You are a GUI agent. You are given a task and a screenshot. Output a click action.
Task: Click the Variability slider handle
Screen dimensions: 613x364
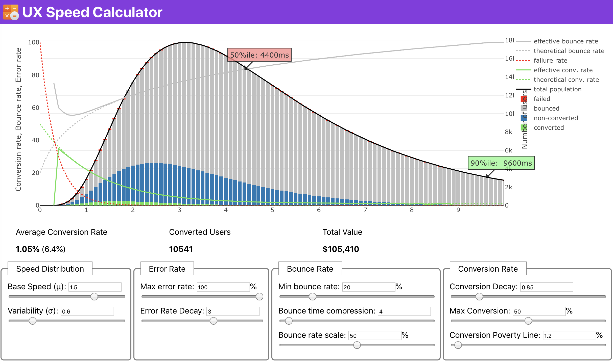click(33, 321)
